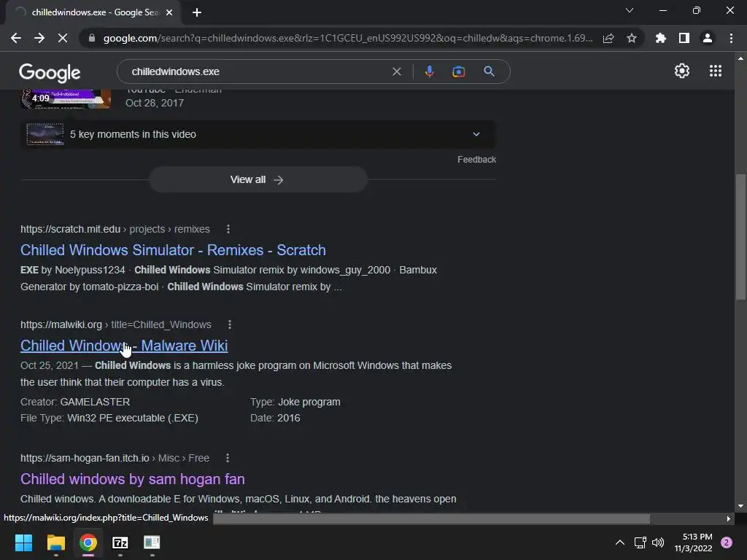This screenshot has width=747, height=560.
Task: Click the key moments preview thumbnail
Action: 44,134
